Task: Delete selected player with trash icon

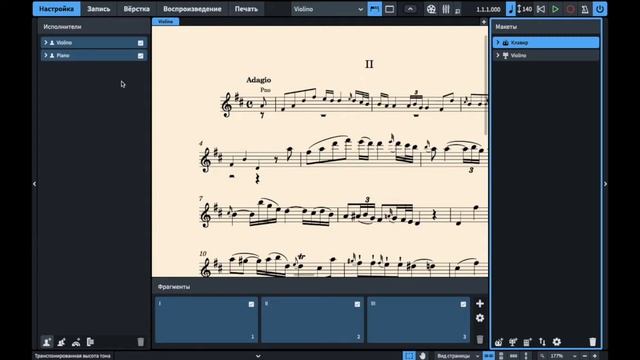Action: pyautogui.click(x=140, y=342)
